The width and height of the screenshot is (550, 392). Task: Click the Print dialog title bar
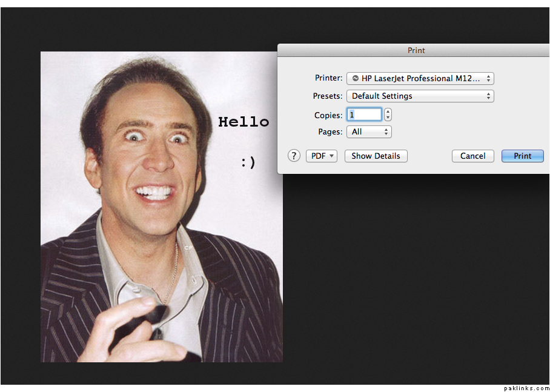416,50
